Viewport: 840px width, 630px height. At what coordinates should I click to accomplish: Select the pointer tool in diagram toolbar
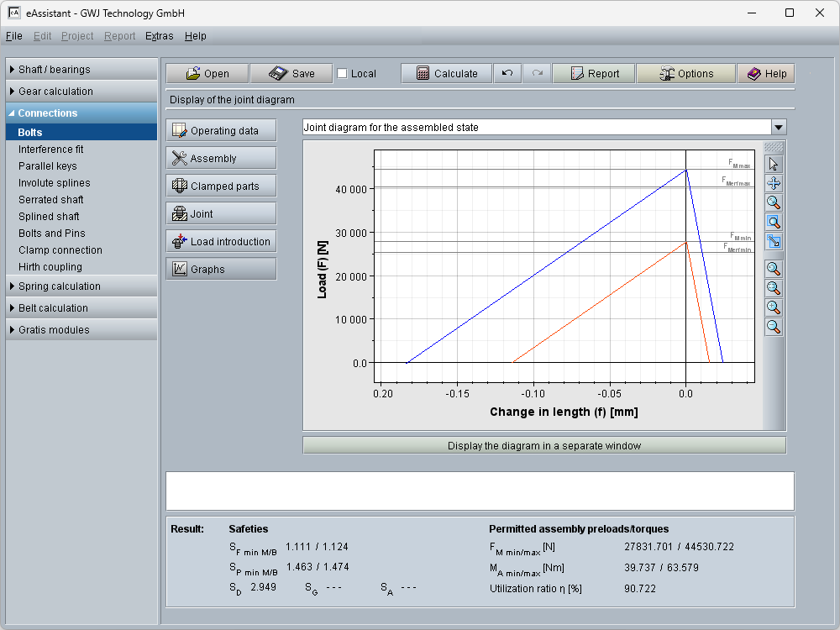(x=774, y=164)
